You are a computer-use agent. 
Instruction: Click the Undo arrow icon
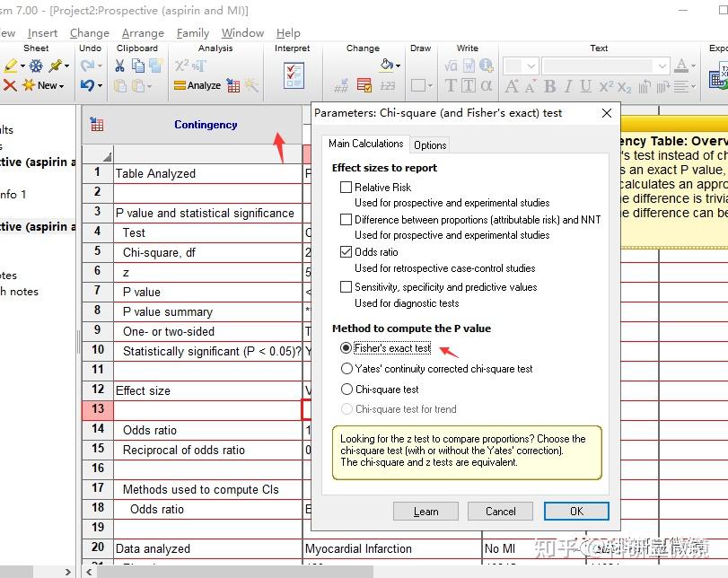tap(87, 85)
